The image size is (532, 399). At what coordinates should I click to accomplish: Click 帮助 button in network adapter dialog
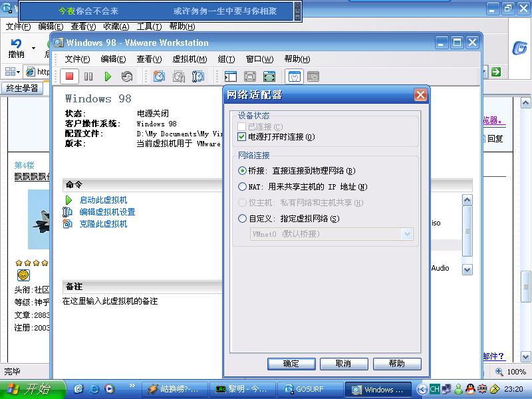tap(397, 364)
